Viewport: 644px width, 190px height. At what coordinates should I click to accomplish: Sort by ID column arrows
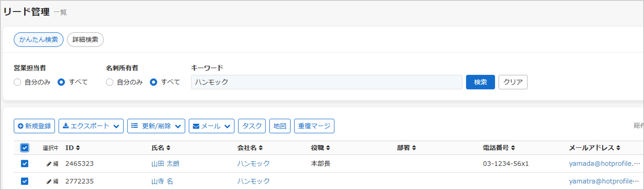pyautogui.click(x=78, y=148)
